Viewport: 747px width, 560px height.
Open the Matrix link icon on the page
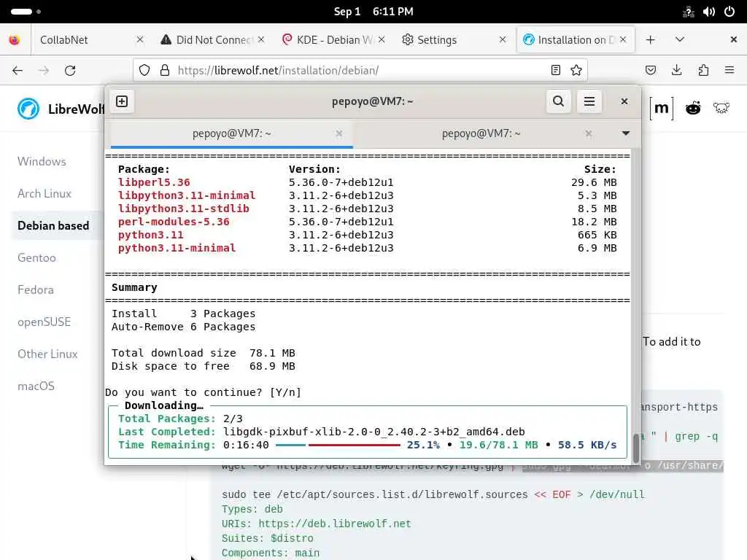pos(662,109)
